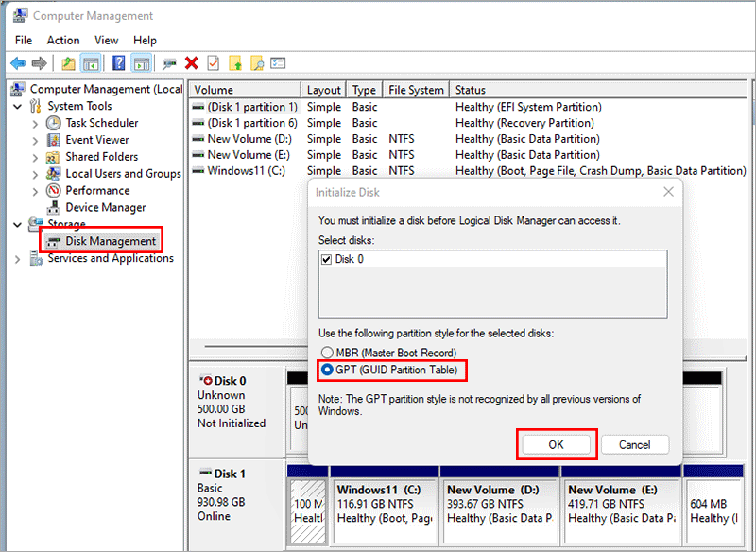Click the Up one level folder icon
Viewport: 756px width, 552px height.
pos(68,63)
